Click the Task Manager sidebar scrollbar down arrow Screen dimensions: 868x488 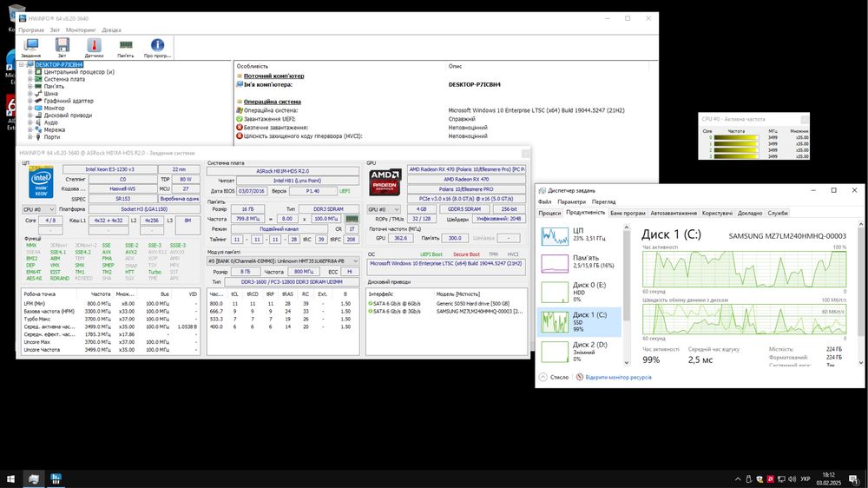click(x=627, y=363)
